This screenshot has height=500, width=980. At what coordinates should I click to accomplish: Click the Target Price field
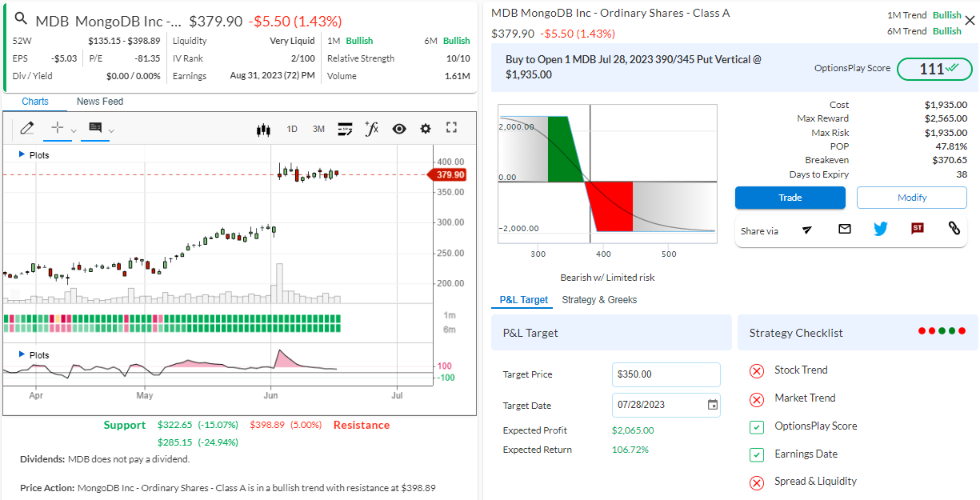(666, 374)
